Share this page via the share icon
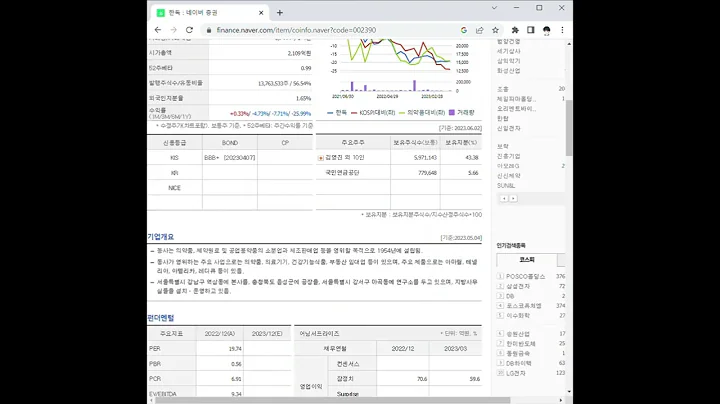Viewport: 720px width, 404px height. [x=479, y=30]
